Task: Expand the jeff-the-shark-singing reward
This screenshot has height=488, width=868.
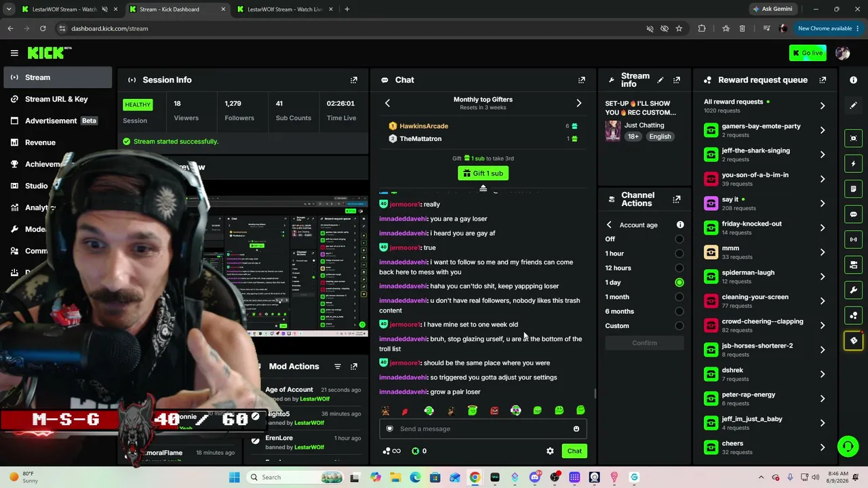Action: (823, 155)
